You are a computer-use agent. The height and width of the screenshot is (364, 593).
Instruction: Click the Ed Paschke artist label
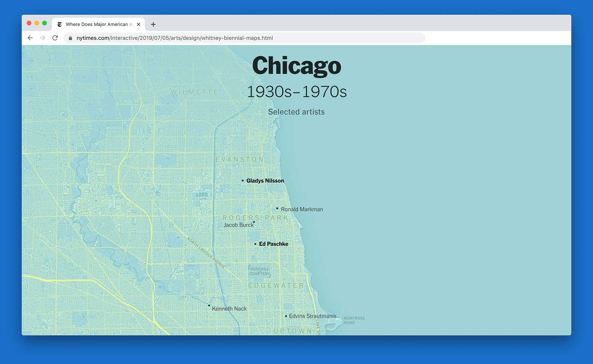pyautogui.click(x=273, y=244)
